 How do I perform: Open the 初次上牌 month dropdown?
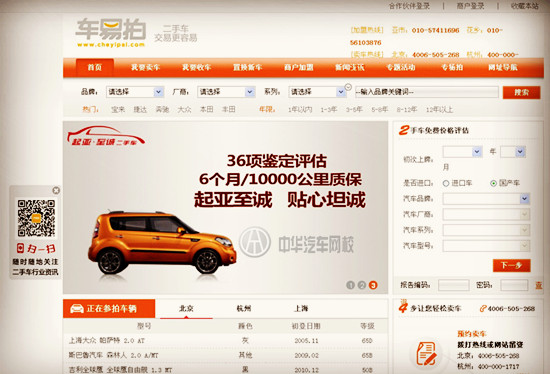(x=513, y=152)
